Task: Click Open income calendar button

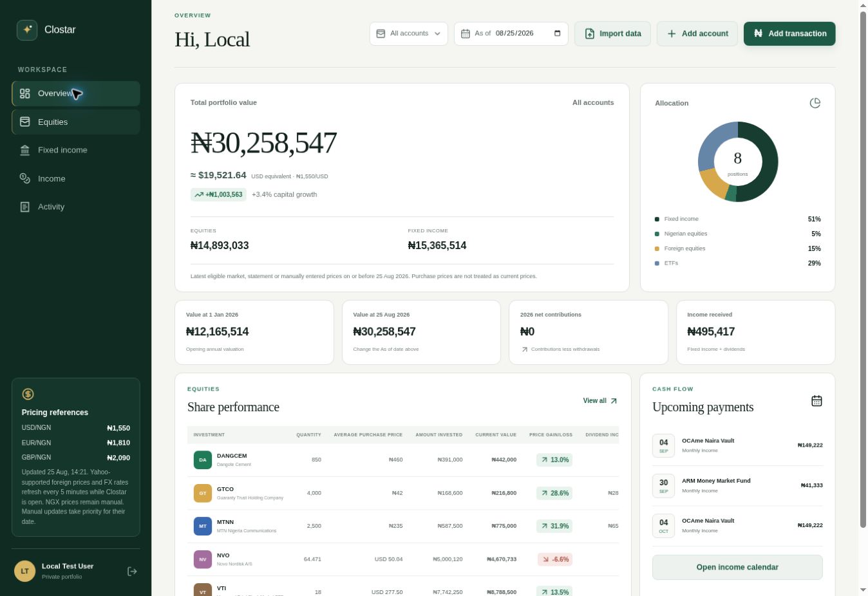Action: pyautogui.click(x=737, y=567)
